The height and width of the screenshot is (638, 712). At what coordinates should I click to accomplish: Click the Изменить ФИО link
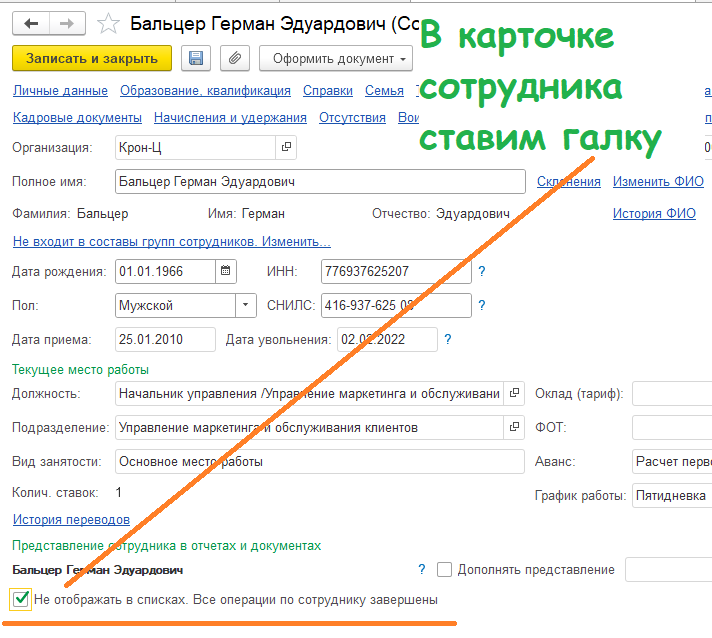point(658,182)
